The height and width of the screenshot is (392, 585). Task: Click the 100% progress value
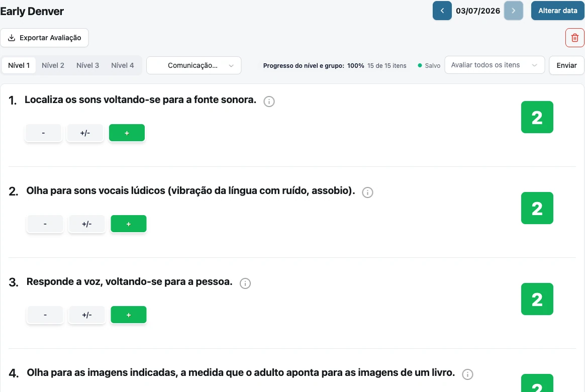[x=355, y=66]
